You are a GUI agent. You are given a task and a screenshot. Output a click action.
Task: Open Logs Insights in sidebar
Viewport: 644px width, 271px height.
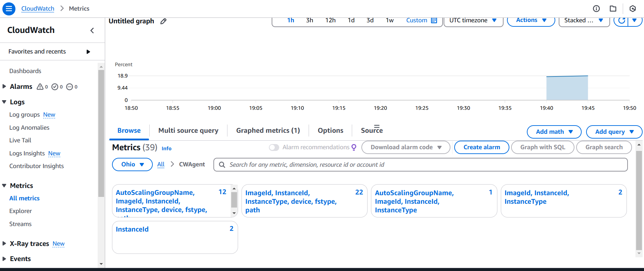tap(27, 153)
